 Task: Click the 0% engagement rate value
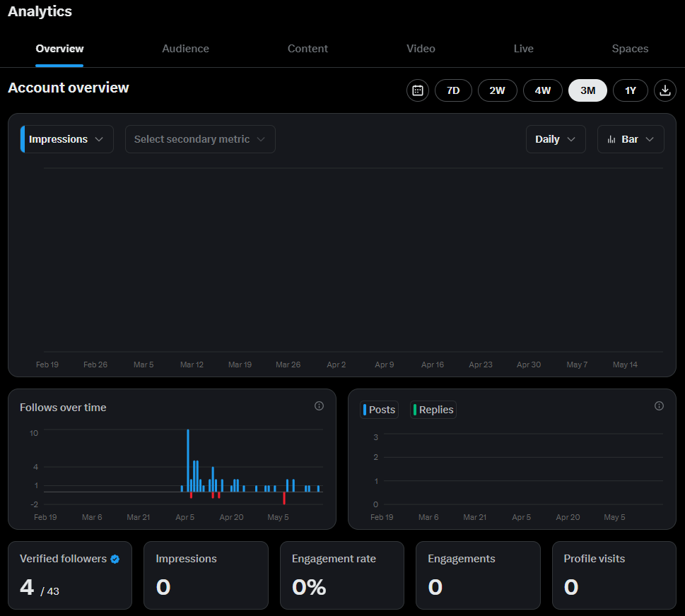click(309, 587)
